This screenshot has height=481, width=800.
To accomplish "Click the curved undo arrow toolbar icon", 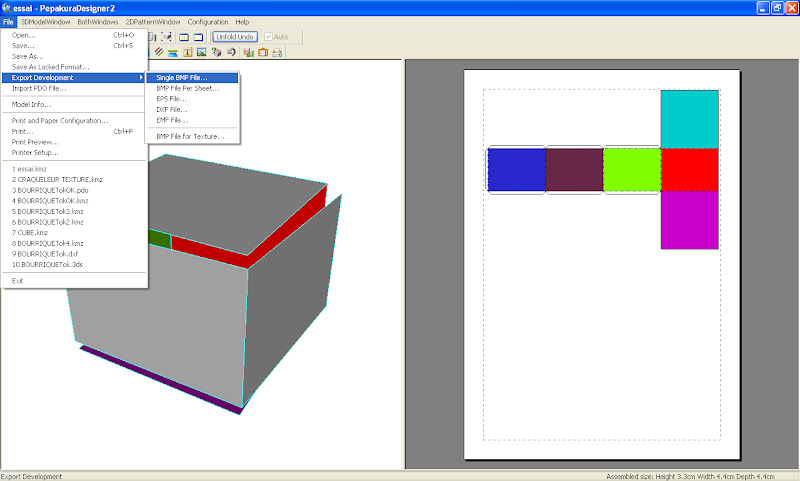I will (x=231, y=52).
